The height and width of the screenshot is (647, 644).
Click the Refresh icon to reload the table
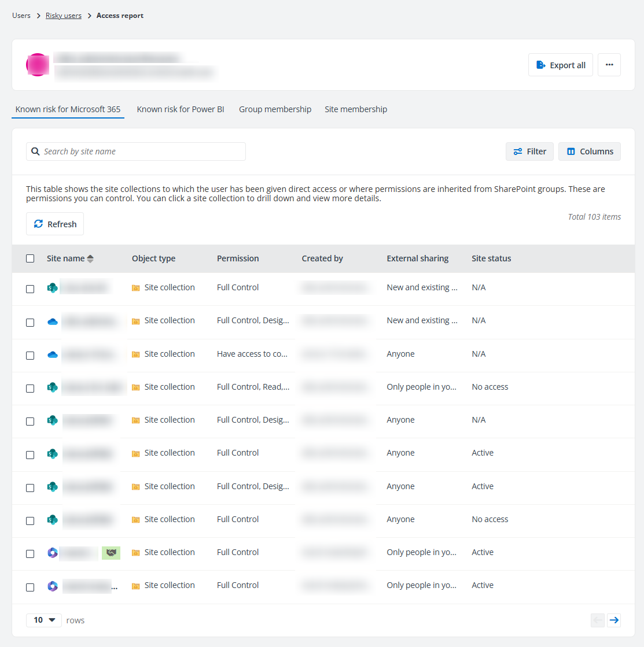click(38, 224)
